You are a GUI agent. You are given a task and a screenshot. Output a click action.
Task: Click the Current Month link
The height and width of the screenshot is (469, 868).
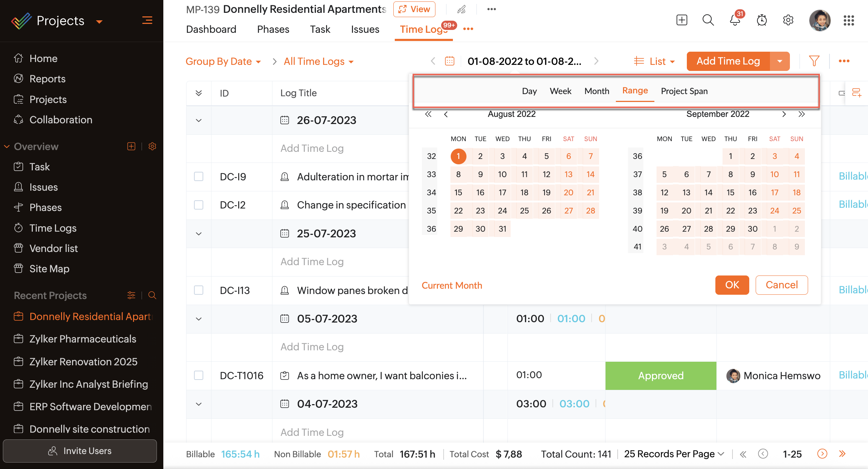click(451, 285)
